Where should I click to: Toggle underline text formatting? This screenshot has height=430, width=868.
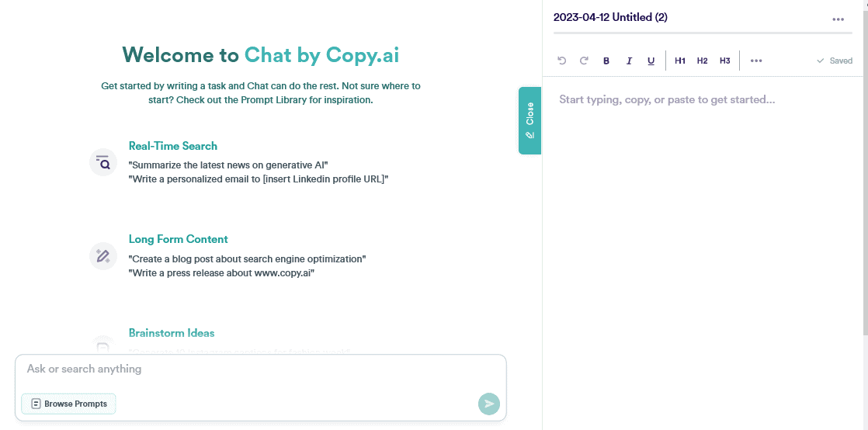point(651,61)
